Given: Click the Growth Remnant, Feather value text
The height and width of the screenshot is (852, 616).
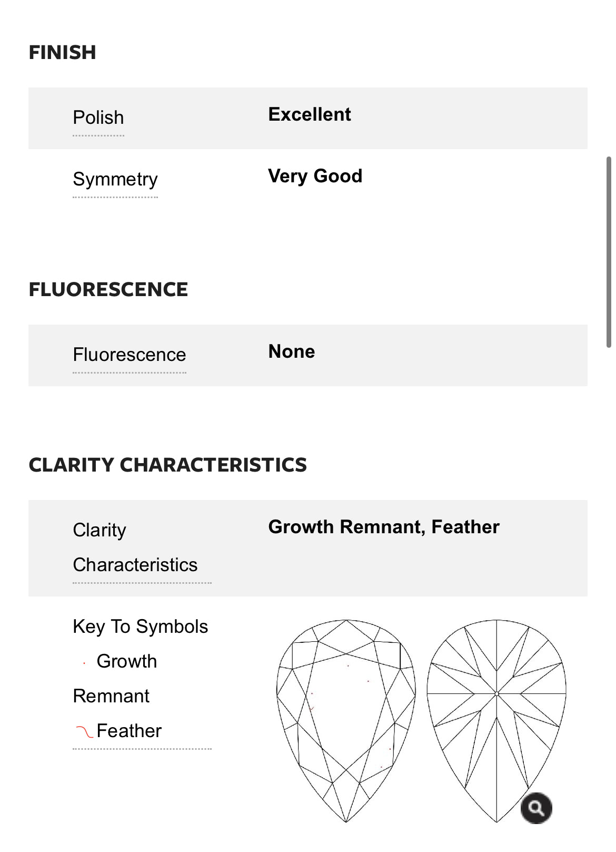Looking at the screenshot, I should 384,527.
